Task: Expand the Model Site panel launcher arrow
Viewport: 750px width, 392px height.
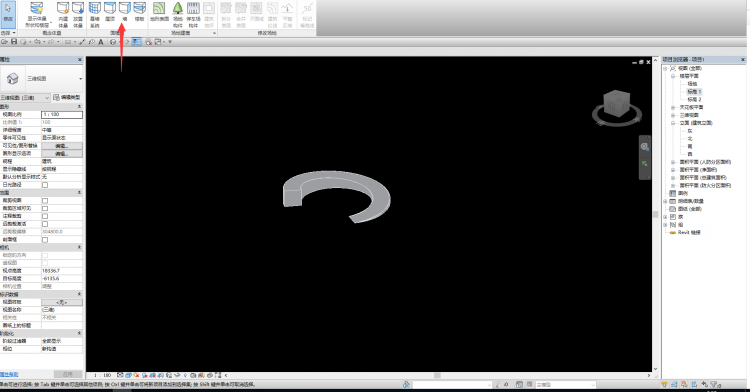Action: coord(214,33)
